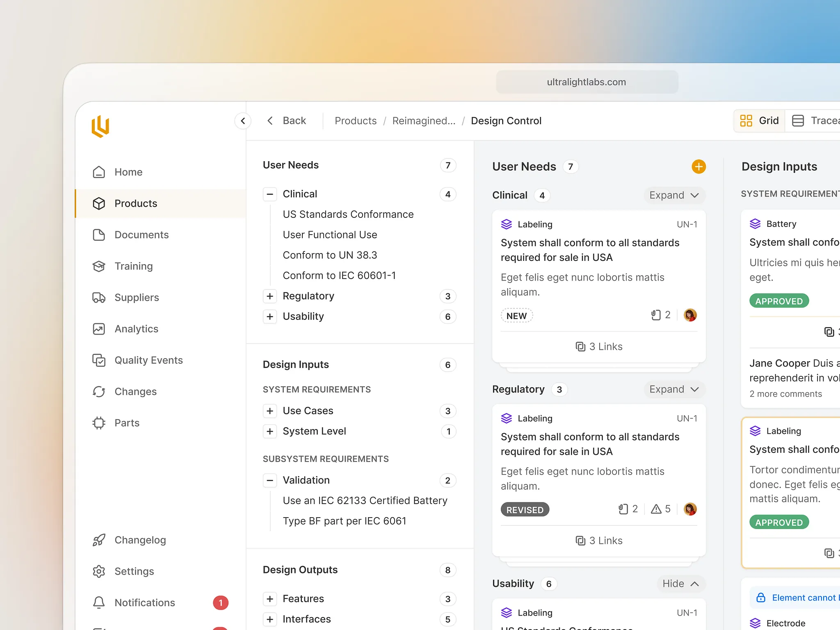The width and height of the screenshot is (840, 630).
Task: Click the attachments icon on Clinical card
Action: click(656, 315)
